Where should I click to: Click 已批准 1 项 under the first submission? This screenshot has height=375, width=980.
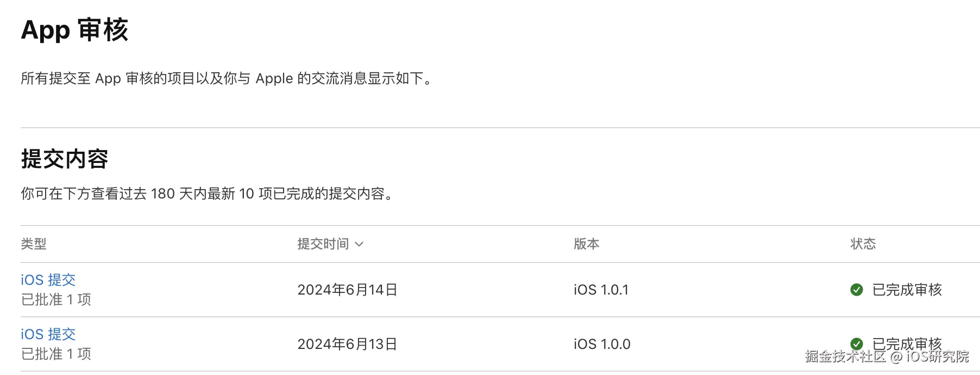(56, 299)
